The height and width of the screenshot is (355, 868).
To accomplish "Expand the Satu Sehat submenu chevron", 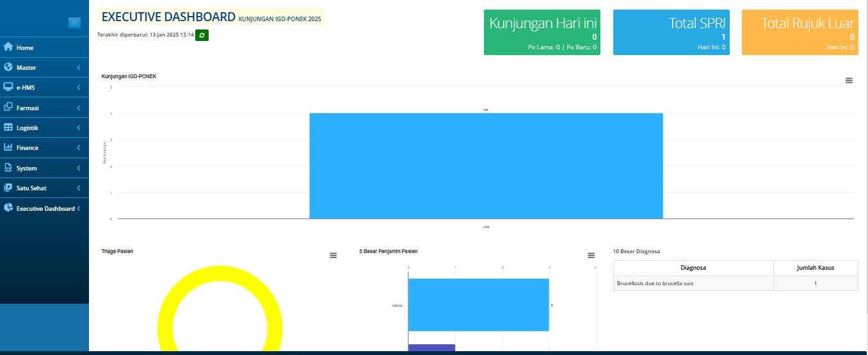I will click(x=78, y=188).
